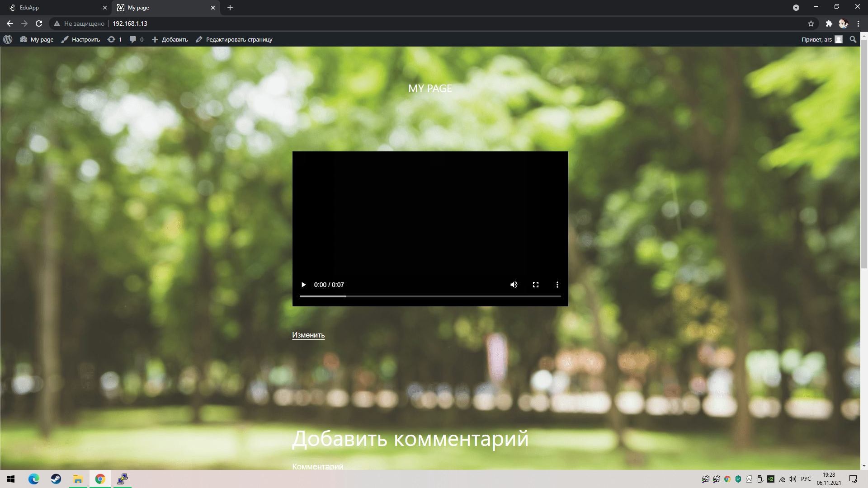
Task: Open video more options menu
Action: click(x=557, y=285)
